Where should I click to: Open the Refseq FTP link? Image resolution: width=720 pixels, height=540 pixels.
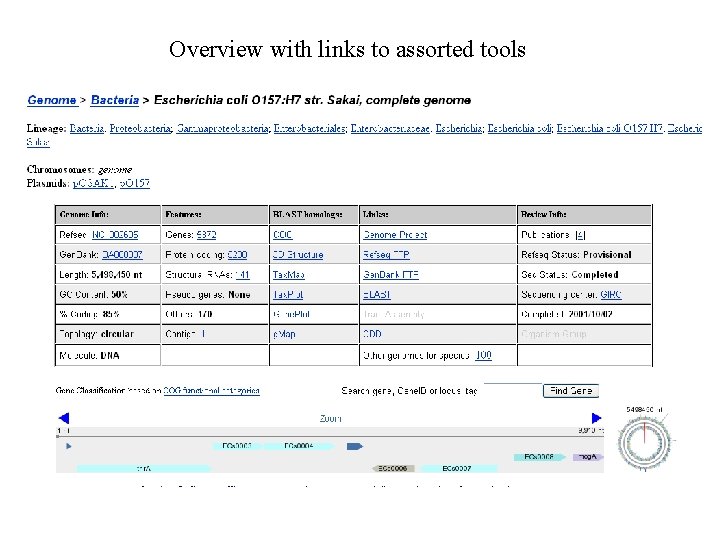coord(386,254)
